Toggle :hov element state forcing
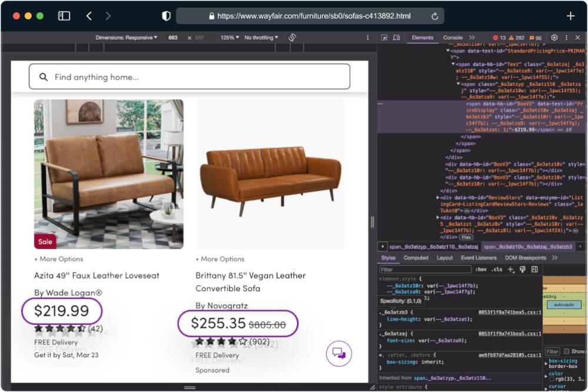The image size is (588, 392). coord(482,268)
